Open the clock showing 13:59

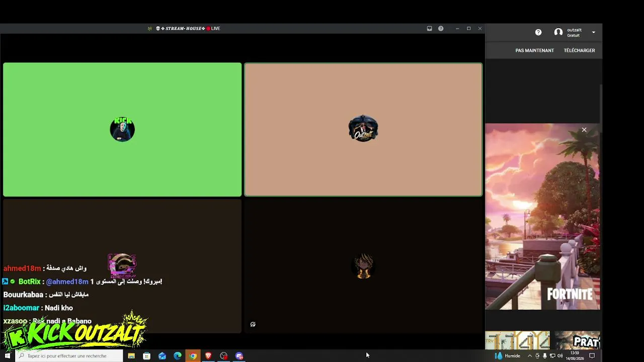tap(575, 356)
